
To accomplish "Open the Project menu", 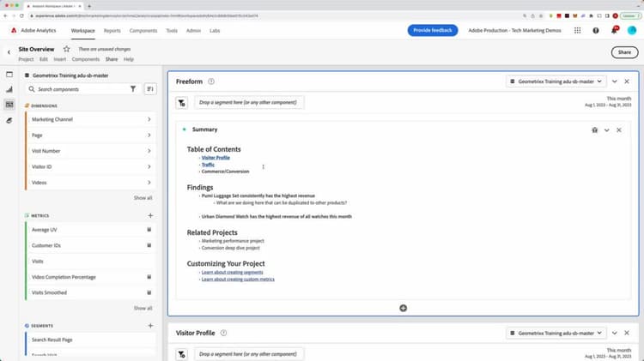I will click(26, 59).
